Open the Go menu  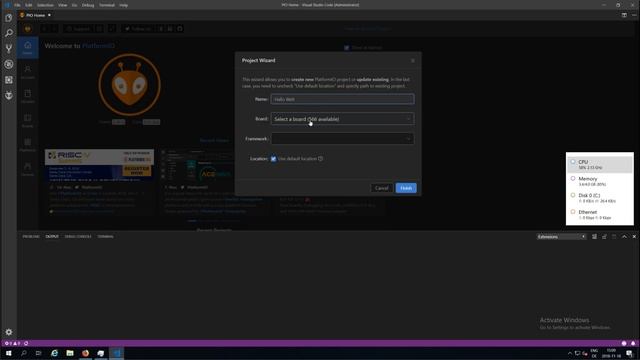[74, 5]
